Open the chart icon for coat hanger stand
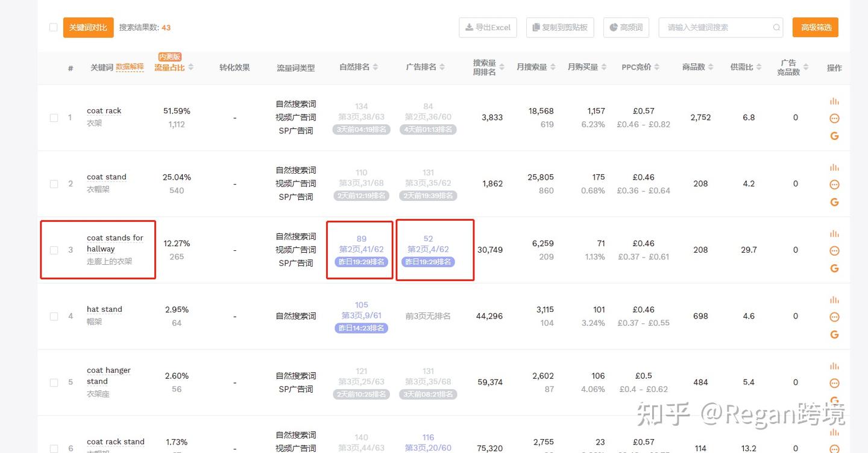868x453 pixels. click(x=834, y=366)
